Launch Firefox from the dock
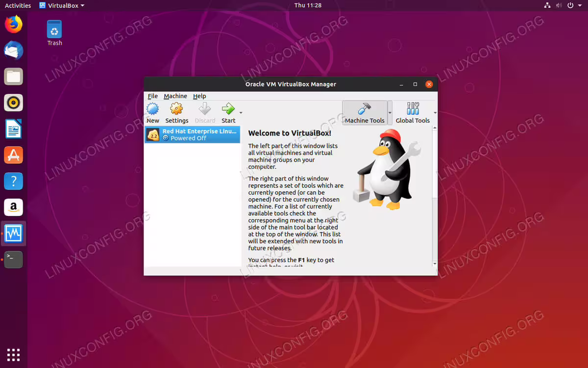This screenshot has height=368, width=588. click(14, 24)
